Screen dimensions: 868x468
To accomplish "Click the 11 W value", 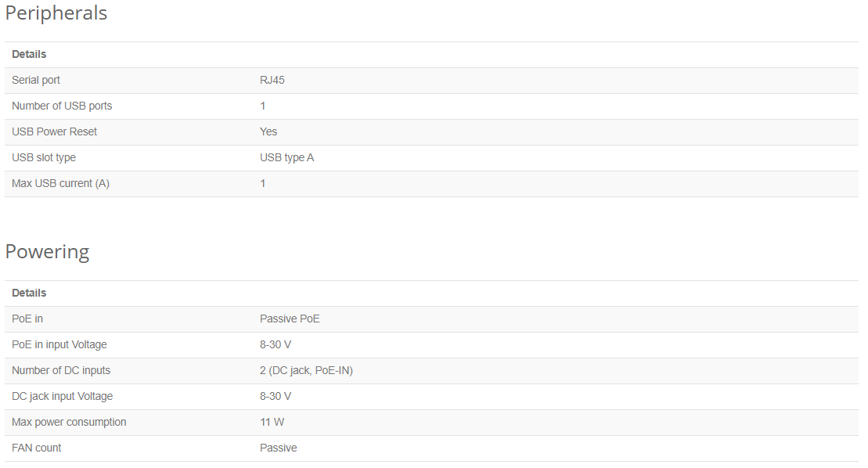I will coord(272,422).
